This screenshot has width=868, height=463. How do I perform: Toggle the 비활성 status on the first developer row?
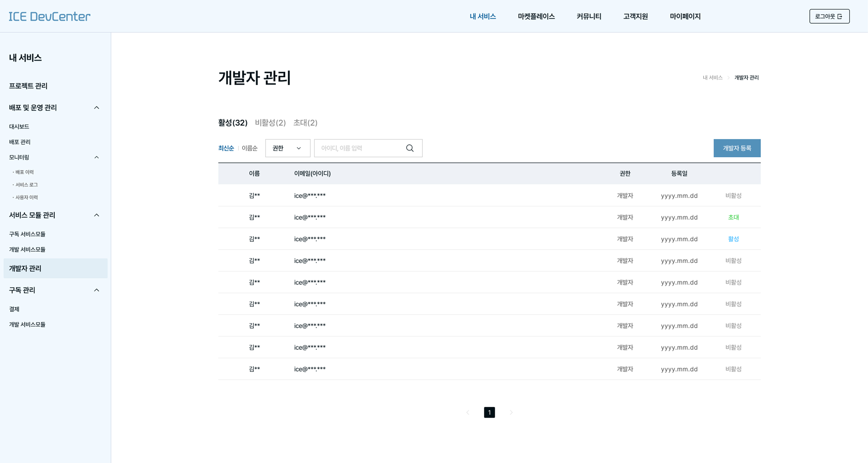[x=733, y=195]
